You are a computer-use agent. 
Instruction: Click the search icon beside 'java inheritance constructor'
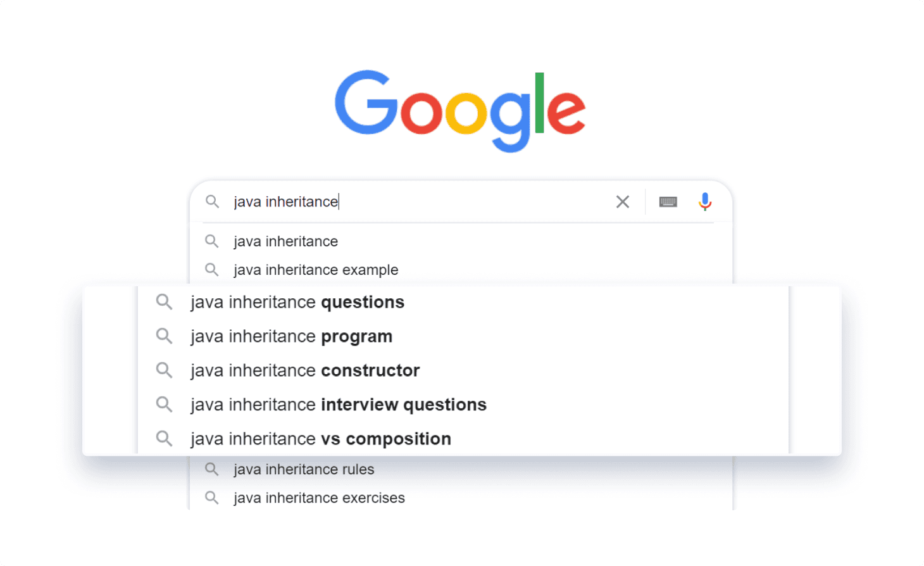point(164,370)
